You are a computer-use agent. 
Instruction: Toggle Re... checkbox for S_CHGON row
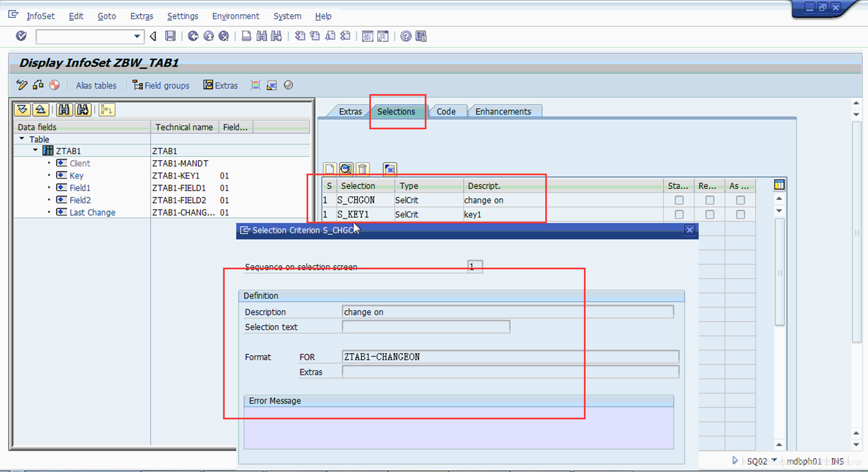[x=710, y=200]
